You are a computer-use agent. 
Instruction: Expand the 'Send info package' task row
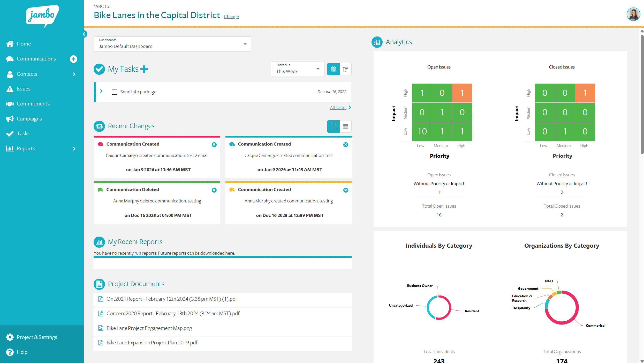[101, 91]
